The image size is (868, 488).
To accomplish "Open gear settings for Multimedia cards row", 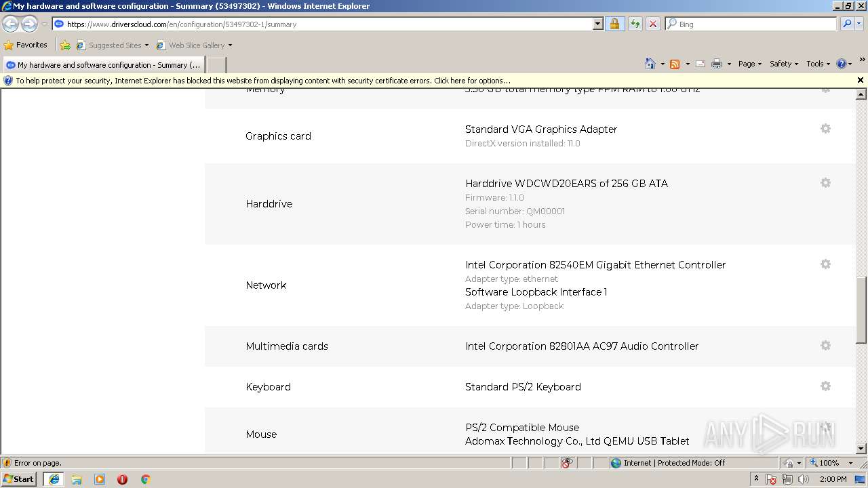I will [x=825, y=346].
